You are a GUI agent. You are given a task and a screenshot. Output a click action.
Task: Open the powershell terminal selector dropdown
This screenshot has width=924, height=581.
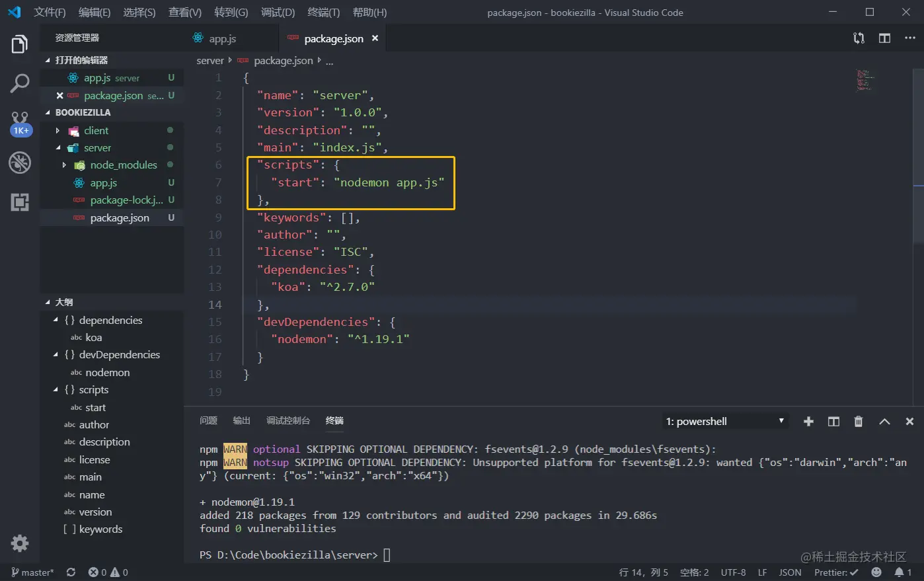pyautogui.click(x=726, y=422)
